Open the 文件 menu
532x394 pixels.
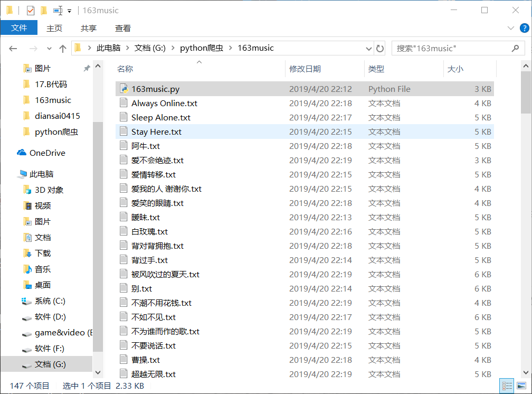click(19, 28)
